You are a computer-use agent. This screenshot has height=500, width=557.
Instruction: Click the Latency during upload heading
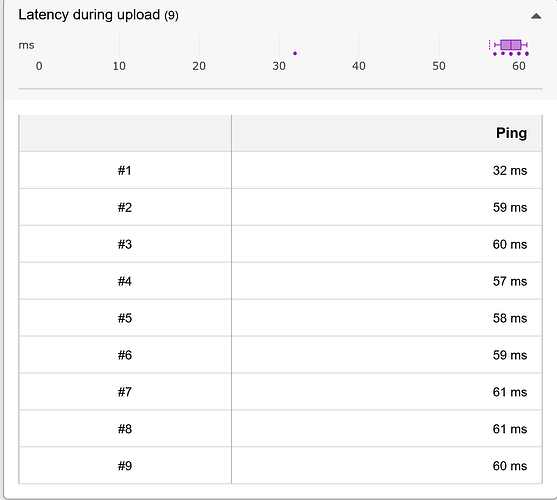click(x=89, y=15)
